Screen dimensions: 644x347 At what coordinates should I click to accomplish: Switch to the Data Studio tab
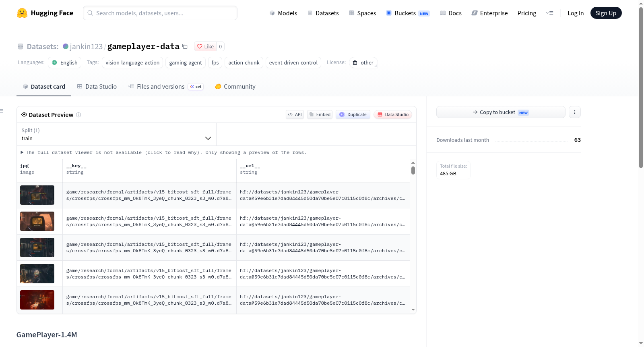97,87
